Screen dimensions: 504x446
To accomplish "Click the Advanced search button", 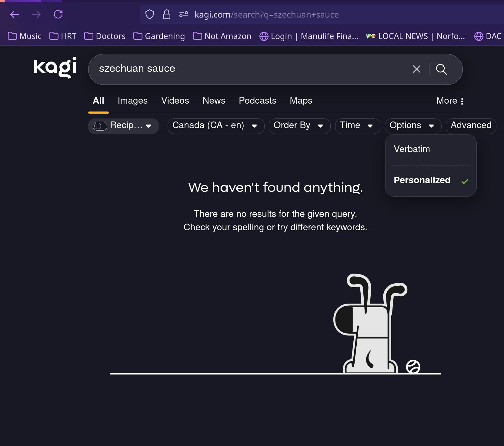I will pyautogui.click(x=471, y=126).
